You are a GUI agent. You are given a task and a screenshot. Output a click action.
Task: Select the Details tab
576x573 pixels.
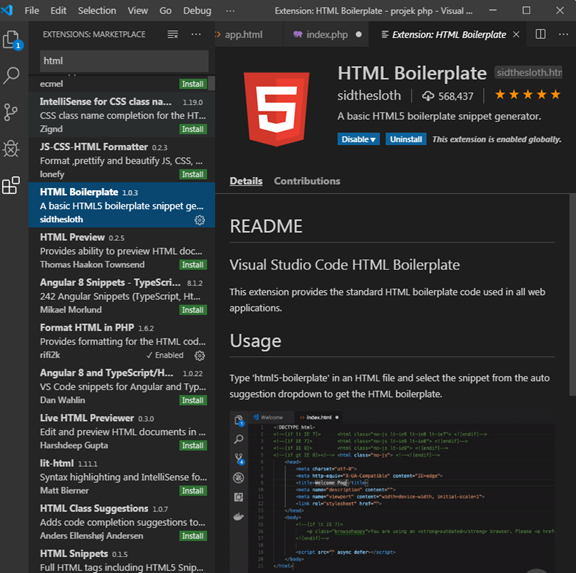pos(246,181)
